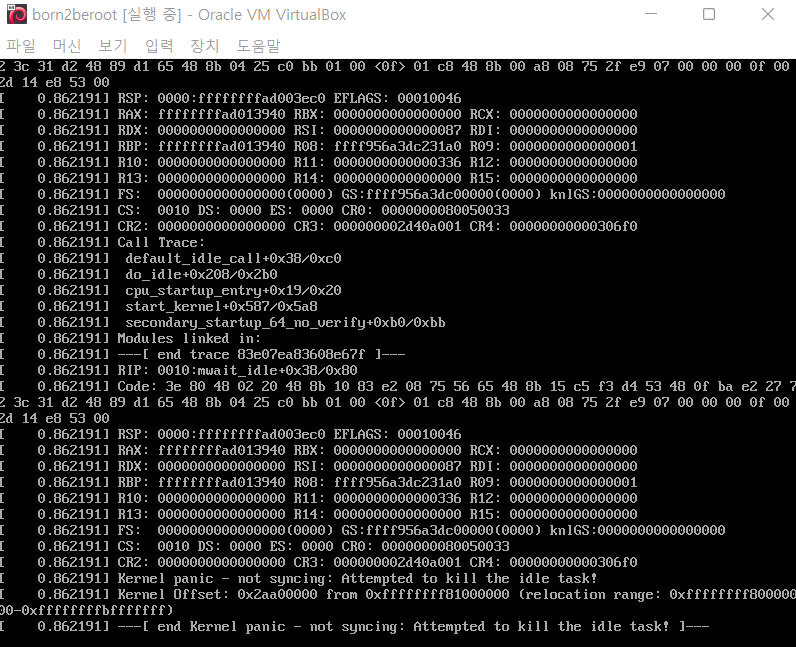Screen dimensions: 796x647
Task: Click 'Kernel Offset: 0x2aa00000' line
Action: [398, 595]
